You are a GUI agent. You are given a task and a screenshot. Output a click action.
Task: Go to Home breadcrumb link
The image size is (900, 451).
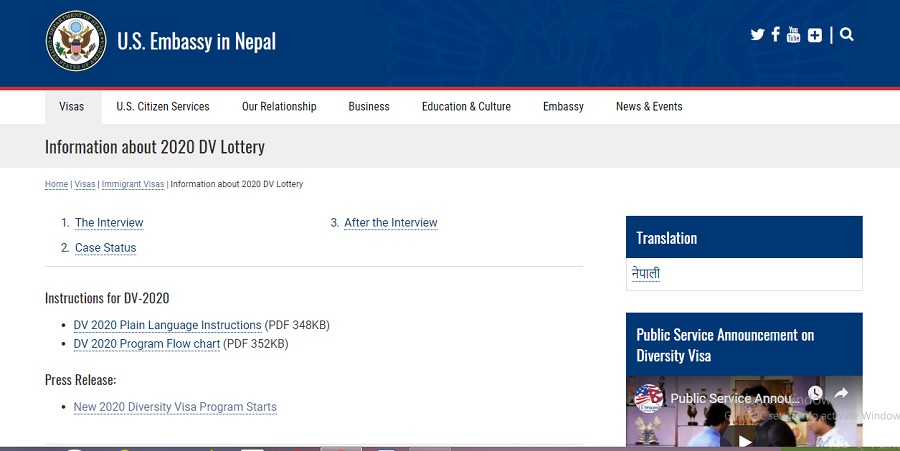56,184
